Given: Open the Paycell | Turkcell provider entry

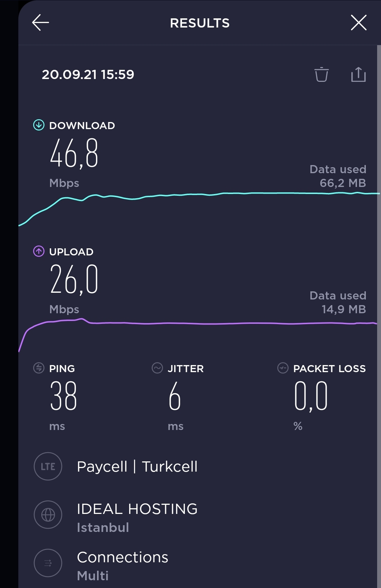Looking at the screenshot, I should 137,467.
